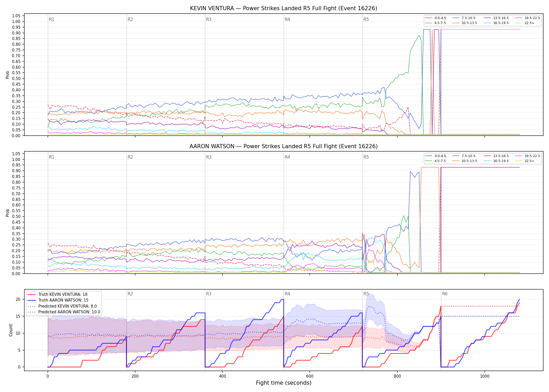This screenshot has height=392, width=549.
Task: Select the 10.5-13.5 legend entry in Watson chart
Action: pyautogui.click(x=465, y=161)
